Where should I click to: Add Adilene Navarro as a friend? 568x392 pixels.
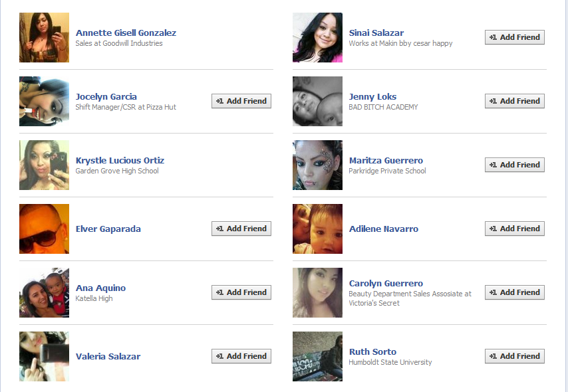tap(515, 229)
